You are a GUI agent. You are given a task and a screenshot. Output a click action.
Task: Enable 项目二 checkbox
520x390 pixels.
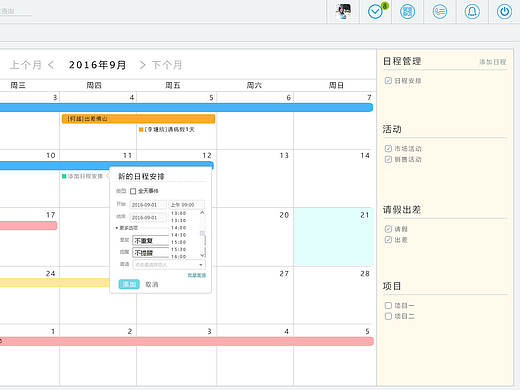pyautogui.click(x=388, y=316)
